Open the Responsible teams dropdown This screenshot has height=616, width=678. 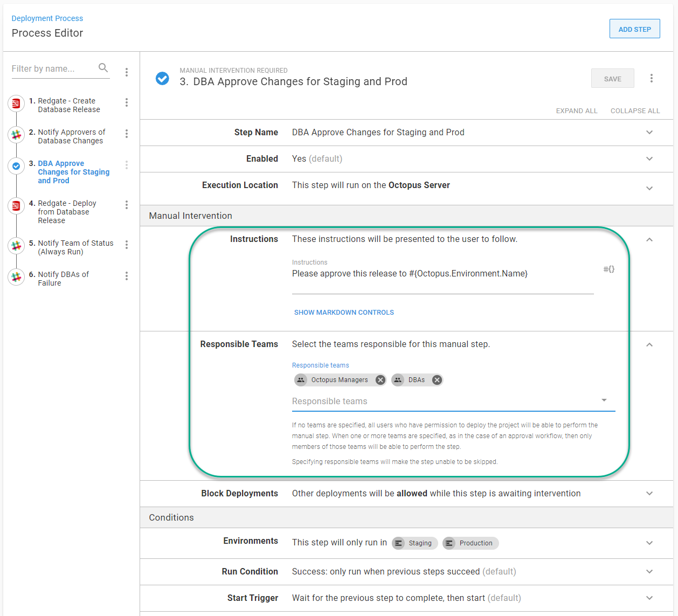pyautogui.click(x=604, y=400)
